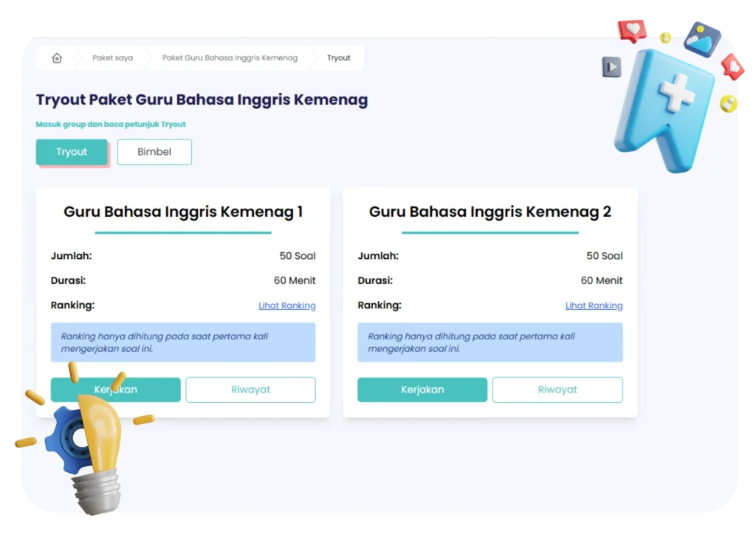
Task: Open Lihat Ranking for Kemenag 1
Action: point(287,305)
